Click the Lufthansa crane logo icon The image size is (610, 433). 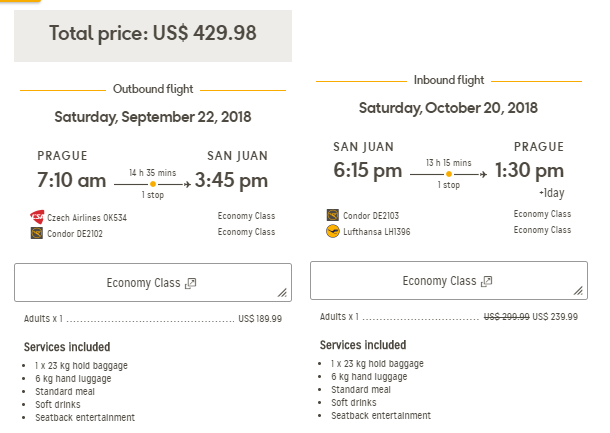tap(333, 231)
